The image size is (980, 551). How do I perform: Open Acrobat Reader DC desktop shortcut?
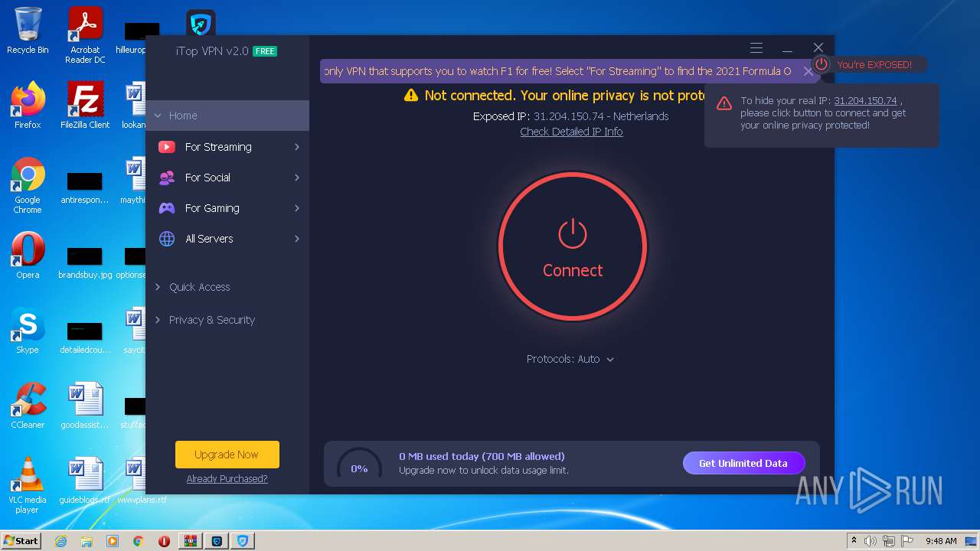[85, 34]
